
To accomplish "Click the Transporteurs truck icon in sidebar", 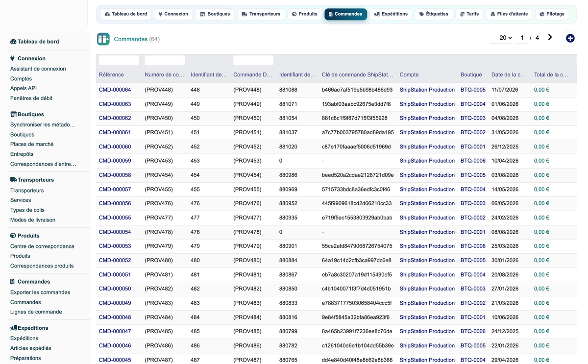I will click(14, 180).
